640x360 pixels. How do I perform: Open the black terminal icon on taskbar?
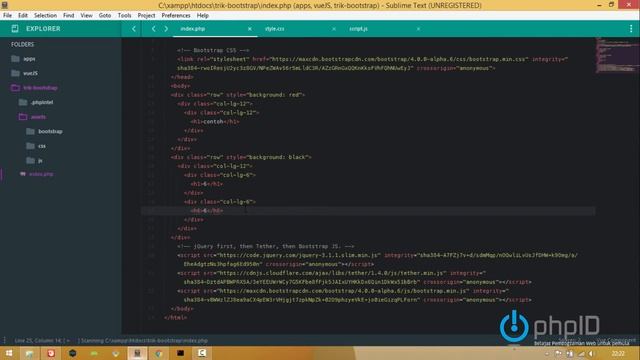pos(180,353)
